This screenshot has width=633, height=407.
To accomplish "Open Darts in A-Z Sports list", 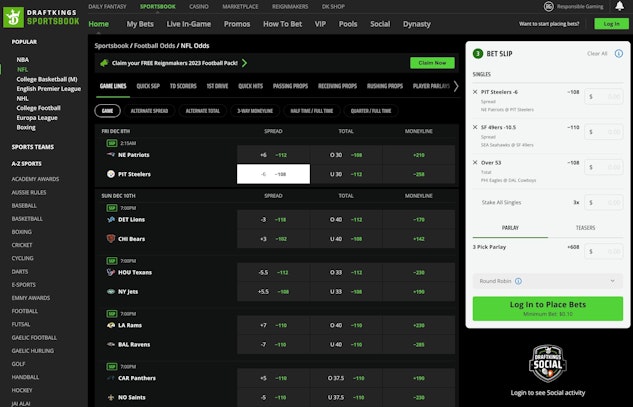I will tap(20, 271).
